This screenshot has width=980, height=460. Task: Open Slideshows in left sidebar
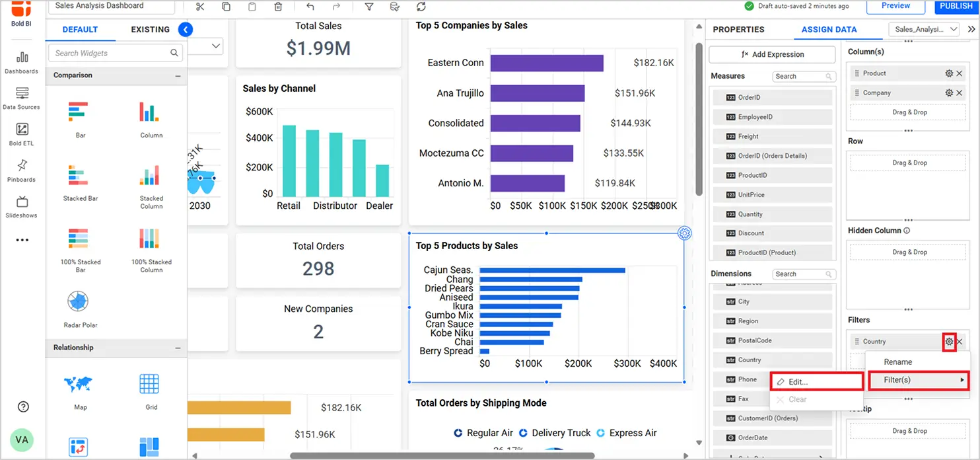click(x=22, y=207)
